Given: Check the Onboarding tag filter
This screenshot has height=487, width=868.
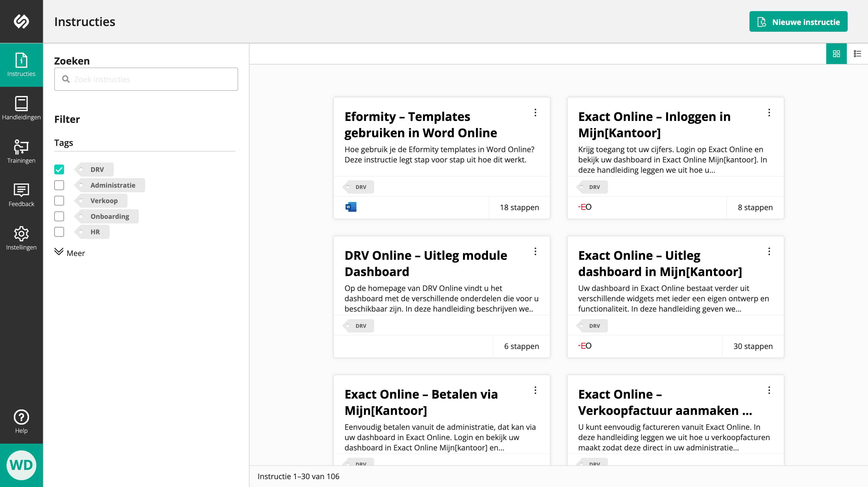Looking at the screenshot, I should 59,216.
